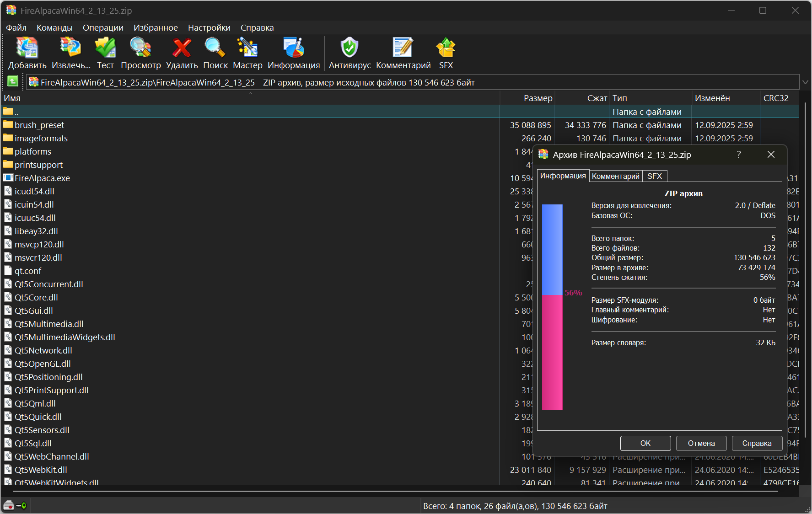Image resolution: width=812 pixels, height=514 pixels.
Task: Click the Отмена button
Action: pyautogui.click(x=701, y=443)
